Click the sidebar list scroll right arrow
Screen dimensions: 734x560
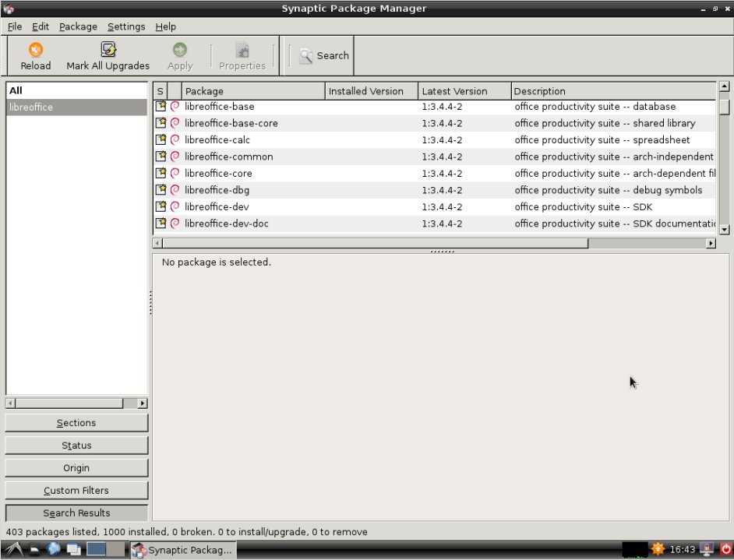click(143, 403)
